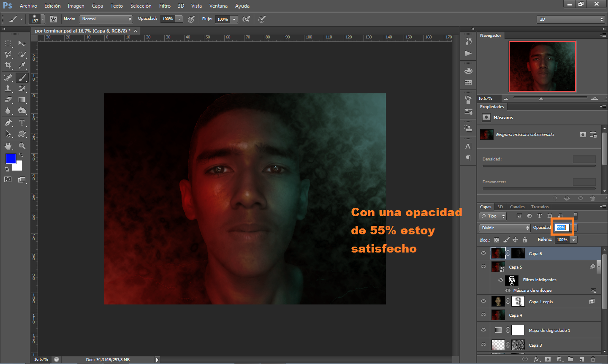Open background white color picker

point(19,166)
